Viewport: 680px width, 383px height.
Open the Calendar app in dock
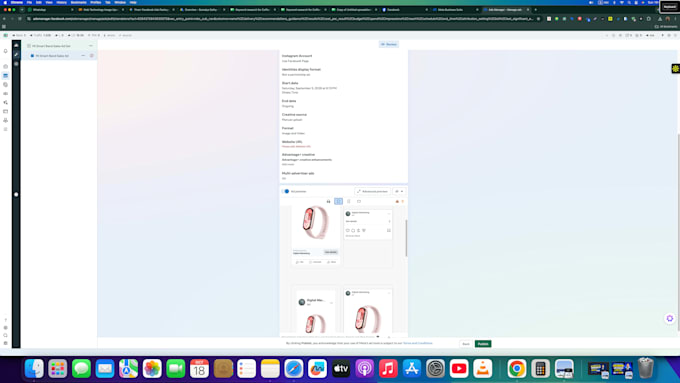click(x=199, y=369)
